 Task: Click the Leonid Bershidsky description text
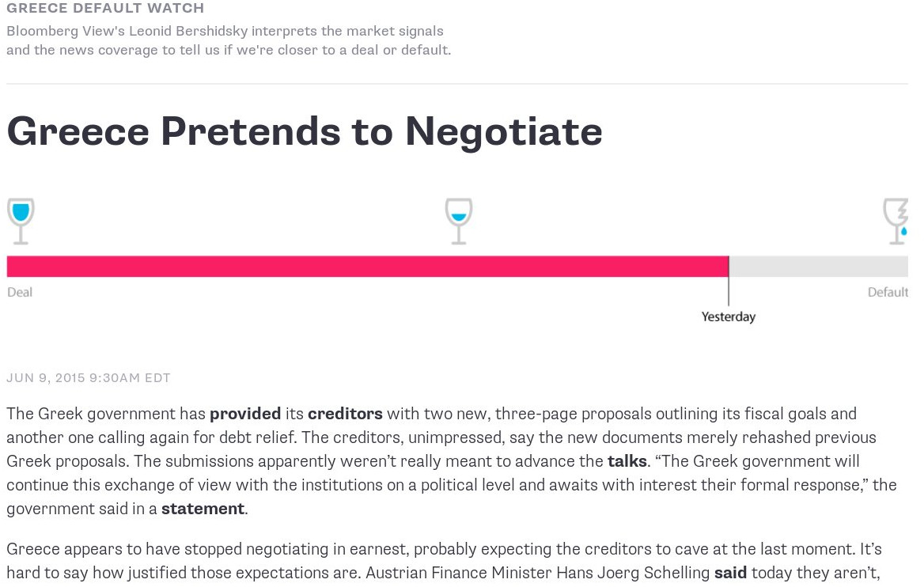(x=228, y=40)
